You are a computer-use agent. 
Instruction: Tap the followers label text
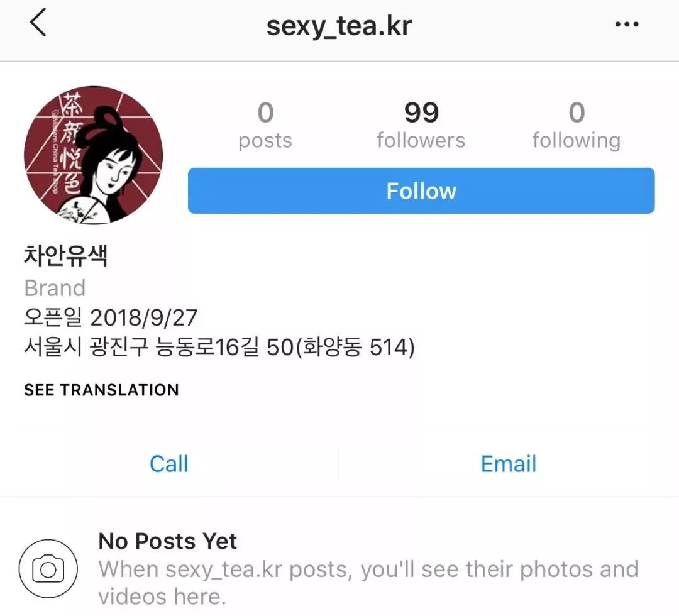[421, 140]
